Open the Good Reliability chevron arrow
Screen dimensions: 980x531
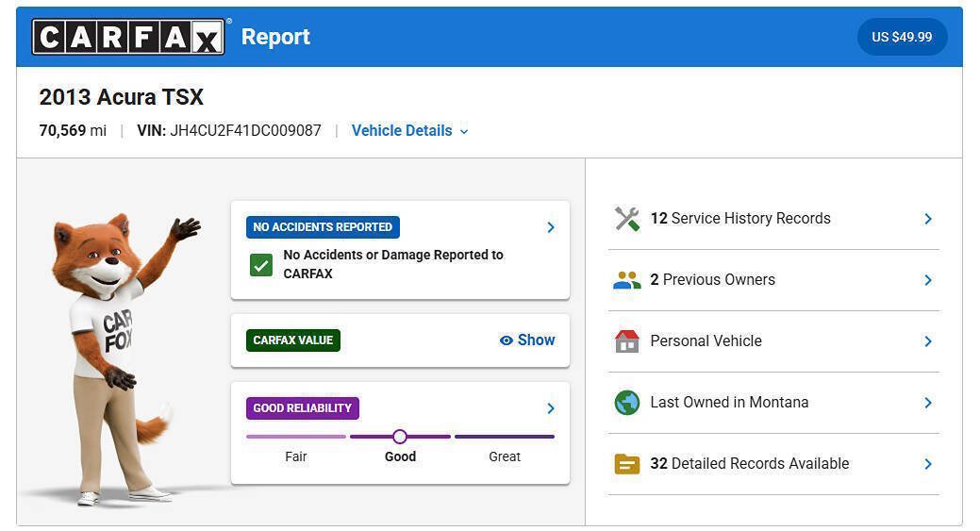551,408
